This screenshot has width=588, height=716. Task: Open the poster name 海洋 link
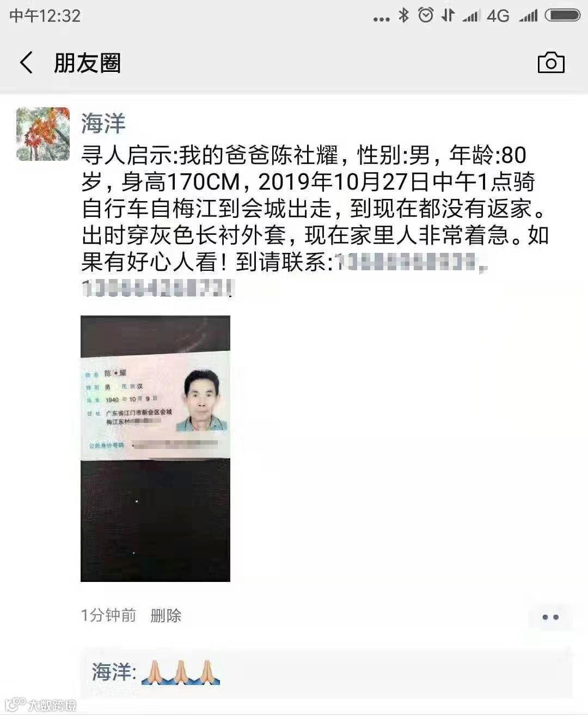[103, 123]
